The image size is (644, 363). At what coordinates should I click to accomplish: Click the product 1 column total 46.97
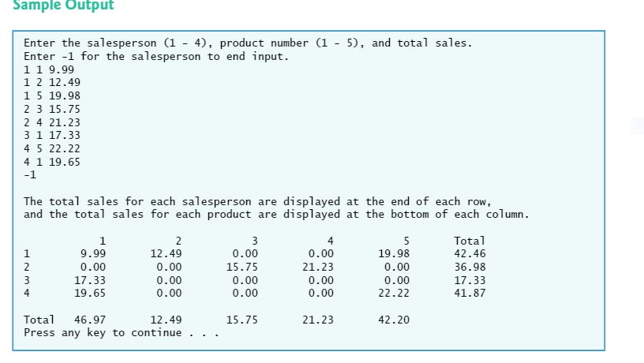pyautogui.click(x=90, y=320)
